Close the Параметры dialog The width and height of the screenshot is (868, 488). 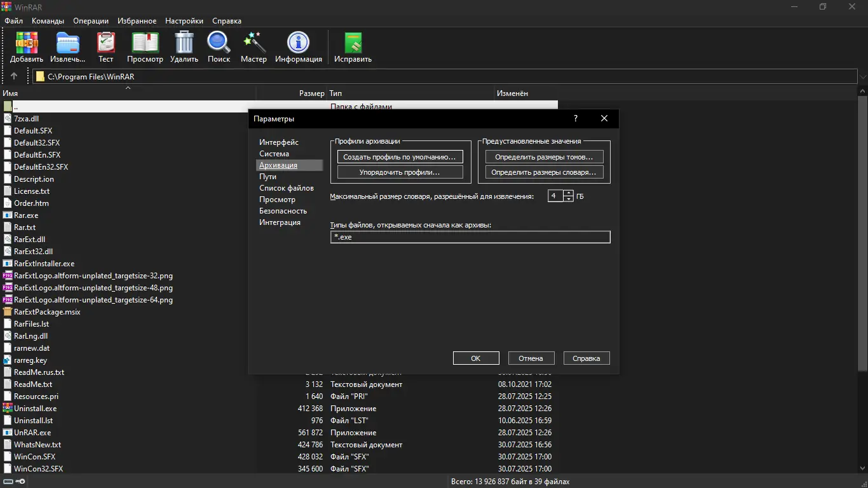604,118
